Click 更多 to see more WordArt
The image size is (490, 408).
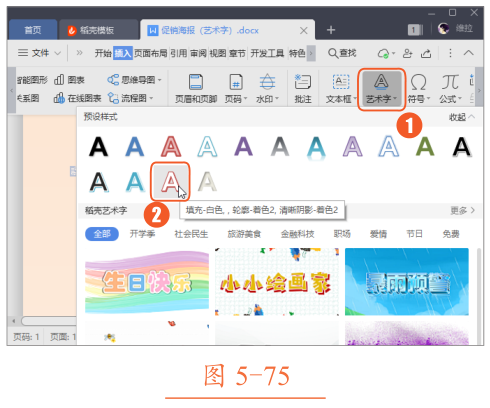pos(462,210)
